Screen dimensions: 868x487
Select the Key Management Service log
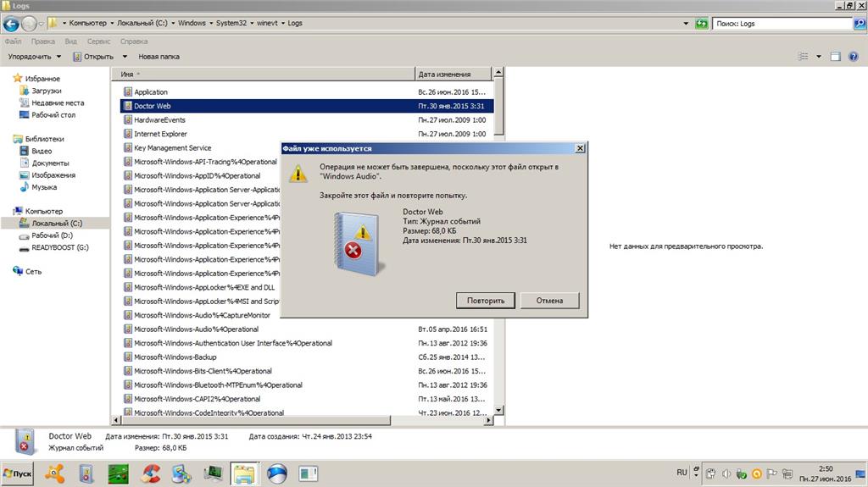tap(172, 147)
